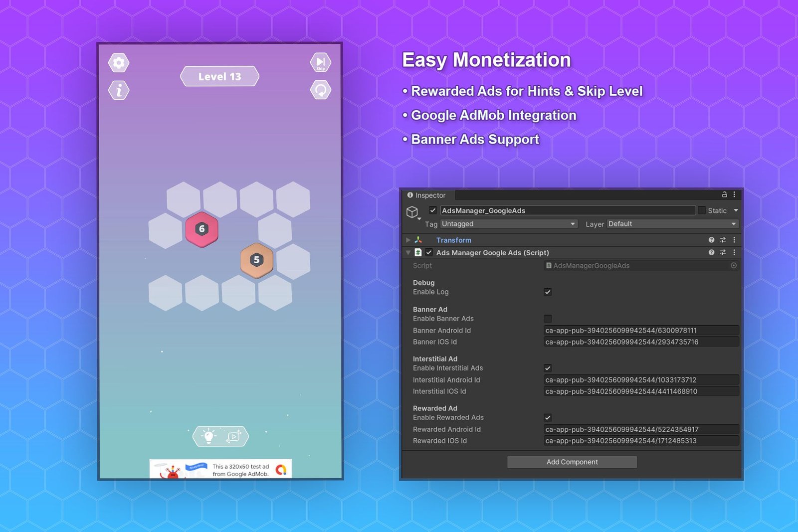
Task: Restart Level 13 with the circular arrow
Action: point(321,90)
